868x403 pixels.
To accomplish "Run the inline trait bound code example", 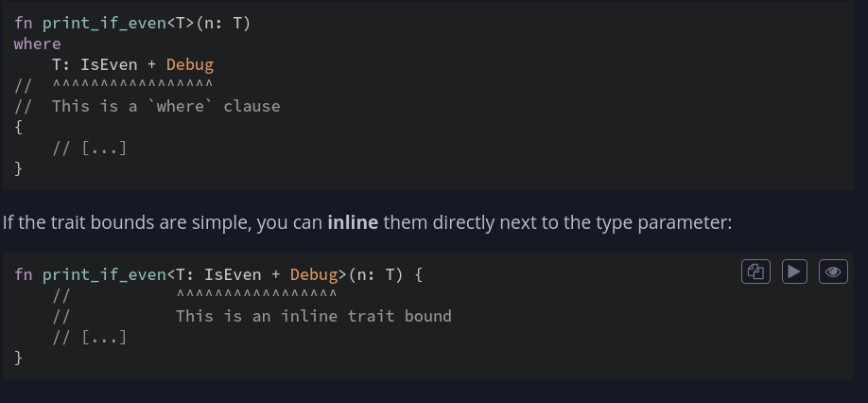I will tap(794, 272).
